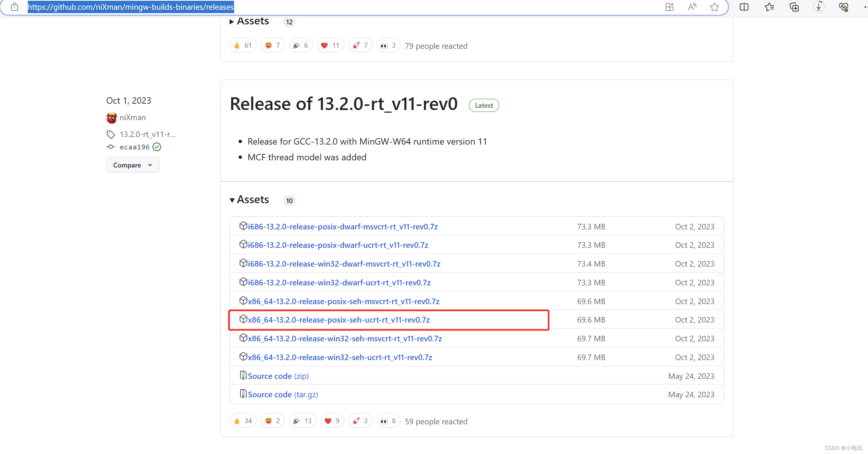The height and width of the screenshot is (454, 868).
Task: Open the Favorites list icon
Action: pos(769,7)
